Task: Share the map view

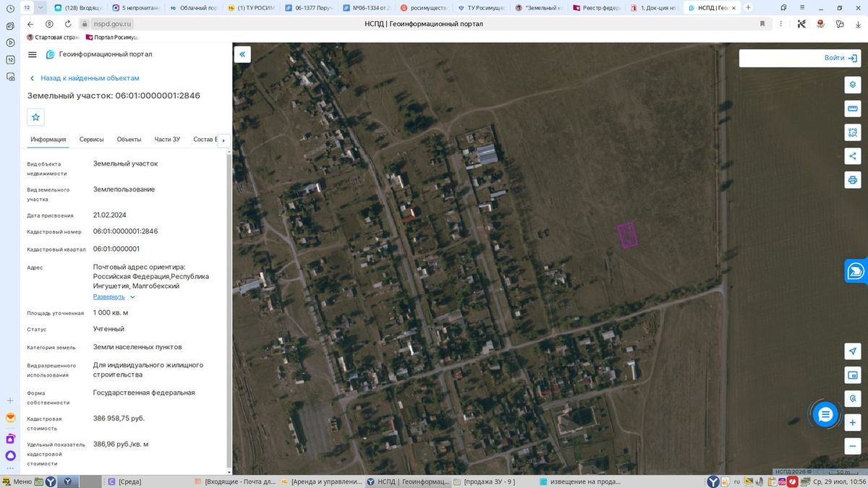Action: tap(853, 155)
